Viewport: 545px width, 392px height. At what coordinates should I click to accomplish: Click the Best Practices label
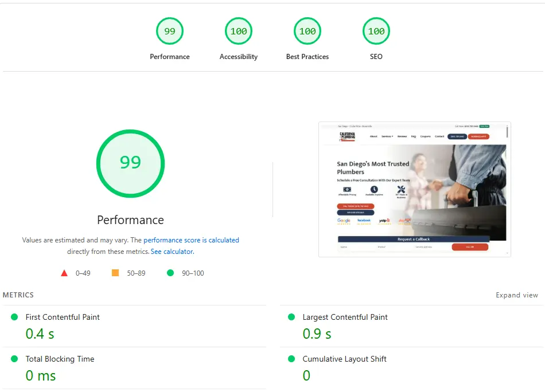[307, 57]
